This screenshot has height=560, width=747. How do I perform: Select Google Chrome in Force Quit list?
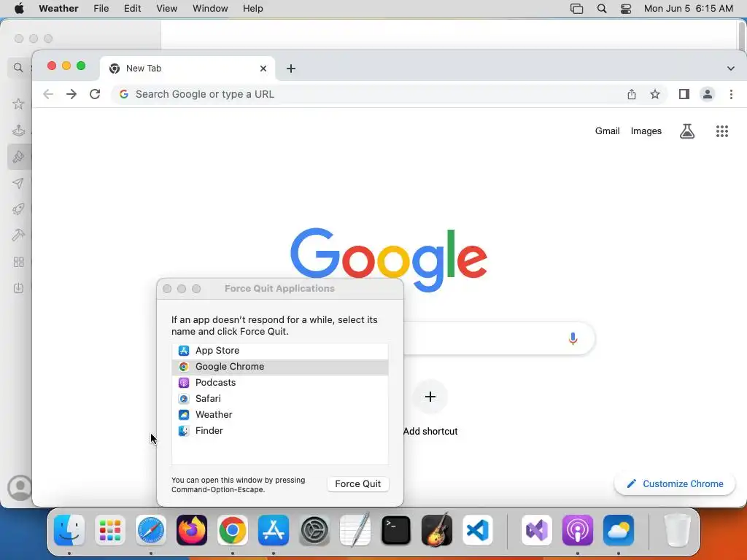tap(279, 367)
